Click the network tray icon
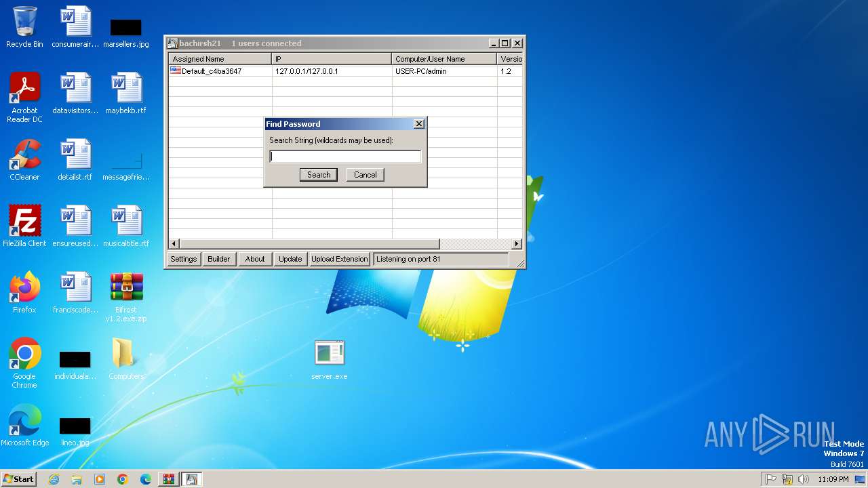The image size is (868, 488). (x=787, y=479)
